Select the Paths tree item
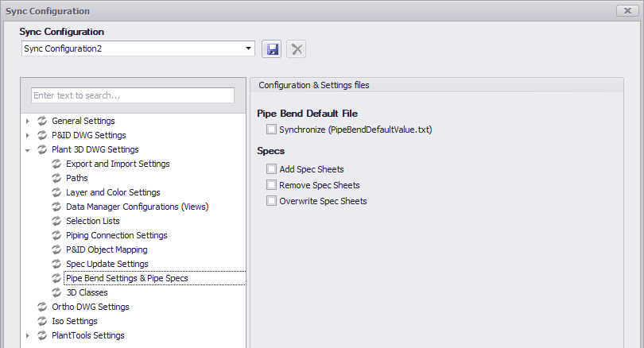The width and height of the screenshot is (644, 348). click(77, 178)
